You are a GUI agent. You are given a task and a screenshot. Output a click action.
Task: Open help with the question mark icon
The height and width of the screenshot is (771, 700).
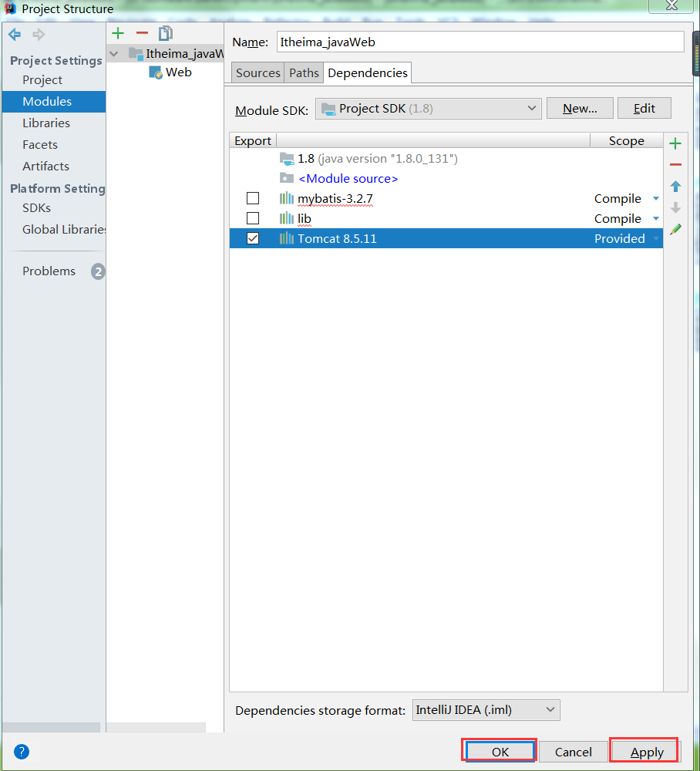tap(22, 751)
